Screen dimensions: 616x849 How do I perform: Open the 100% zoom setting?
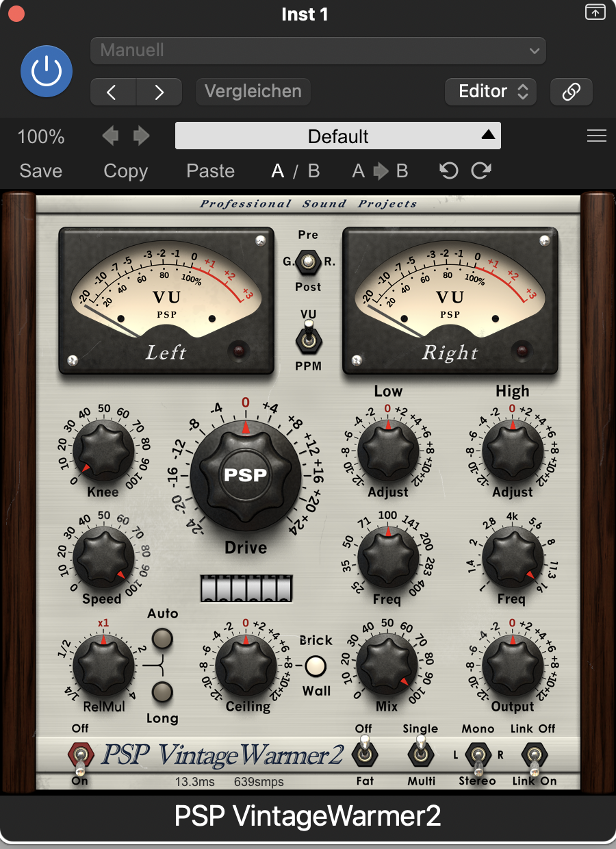click(41, 136)
